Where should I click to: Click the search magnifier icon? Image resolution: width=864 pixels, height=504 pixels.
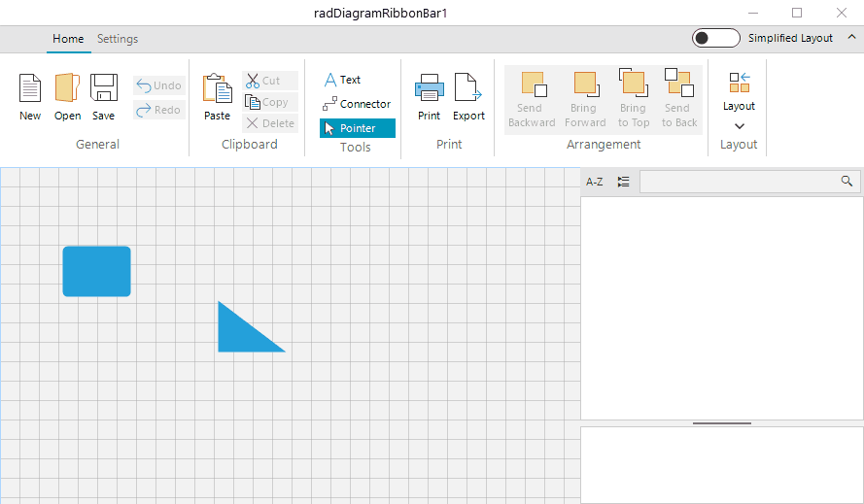[847, 182]
